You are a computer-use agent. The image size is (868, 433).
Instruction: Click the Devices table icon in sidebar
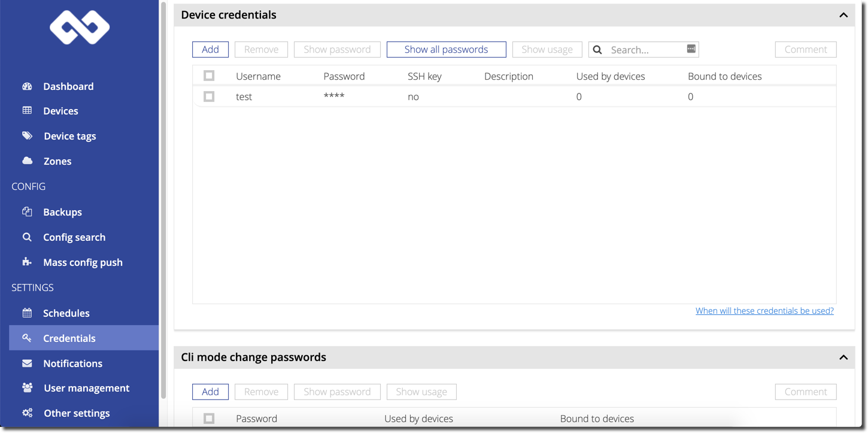point(27,111)
